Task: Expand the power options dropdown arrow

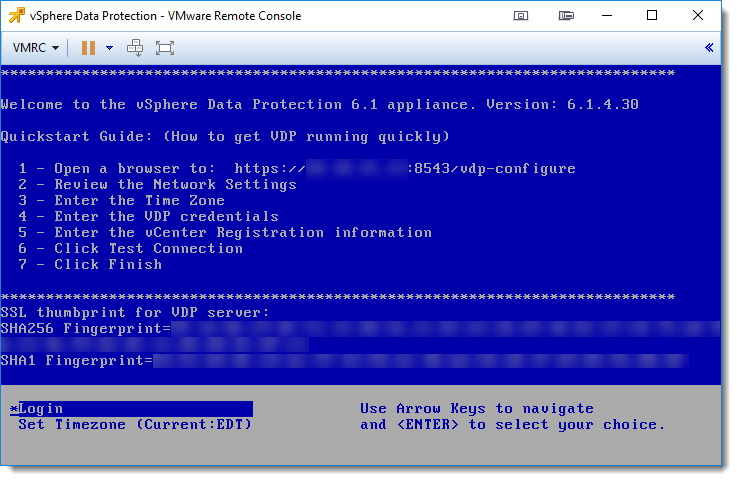Action: (x=110, y=48)
